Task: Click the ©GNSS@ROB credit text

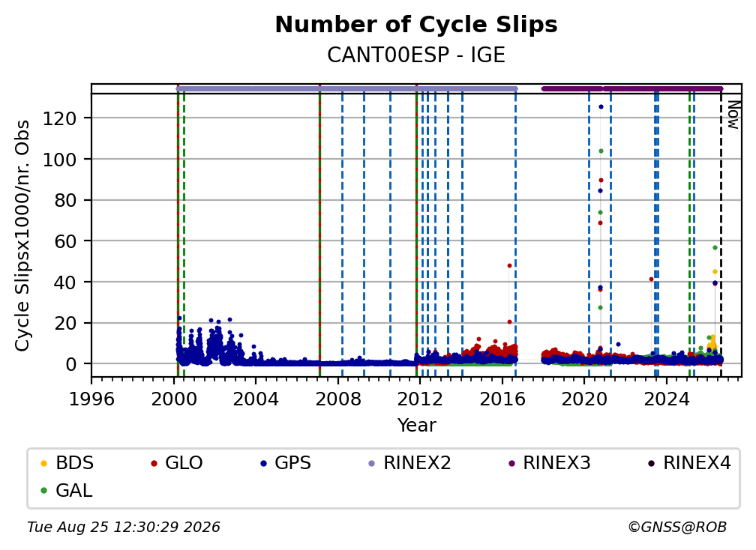Action: pos(677,528)
